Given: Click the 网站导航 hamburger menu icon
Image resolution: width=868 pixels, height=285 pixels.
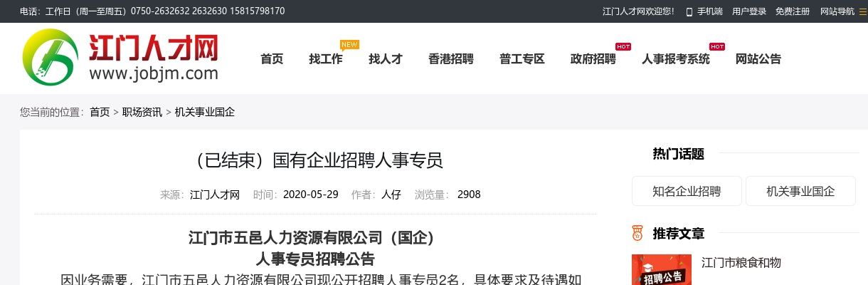Looking at the screenshot, I should pyautogui.click(x=863, y=11).
